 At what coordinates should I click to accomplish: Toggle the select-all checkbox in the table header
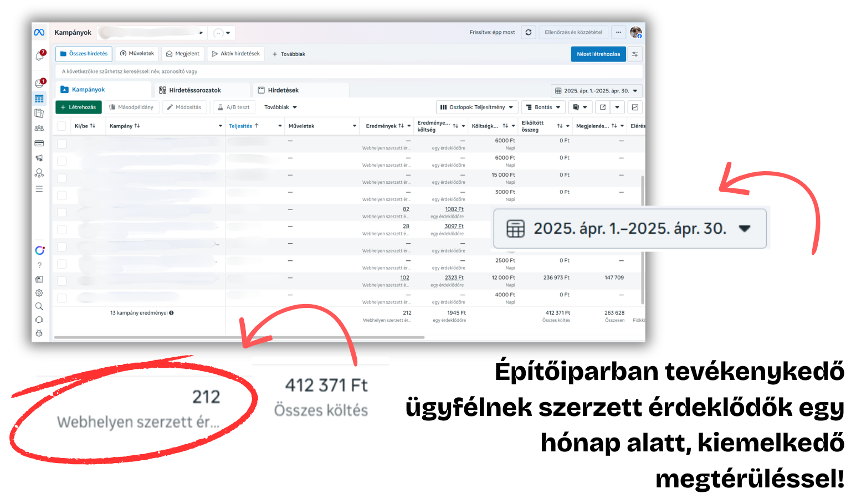pyautogui.click(x=62, y=126)
